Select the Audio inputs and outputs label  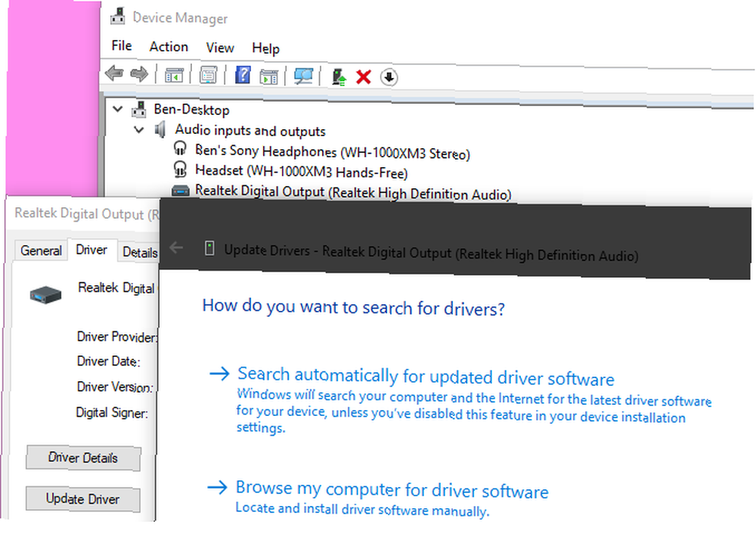[250, 130]
